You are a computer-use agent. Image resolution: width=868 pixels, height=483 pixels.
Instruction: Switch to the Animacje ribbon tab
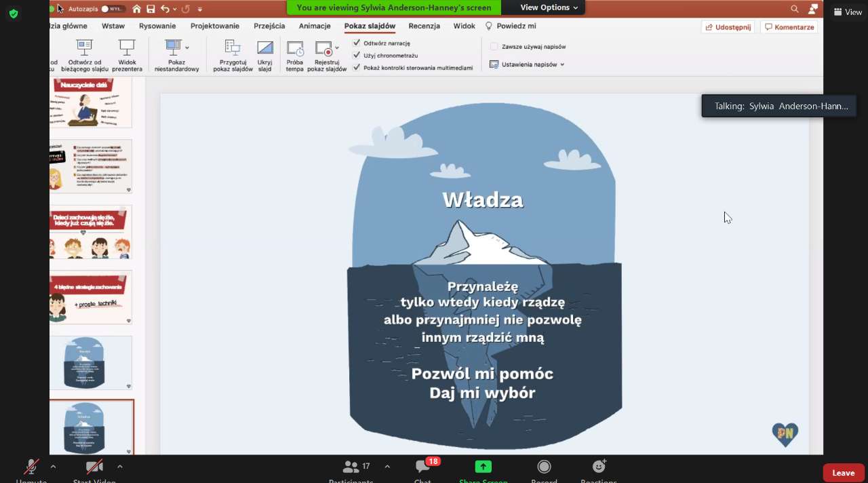point(315,26)
